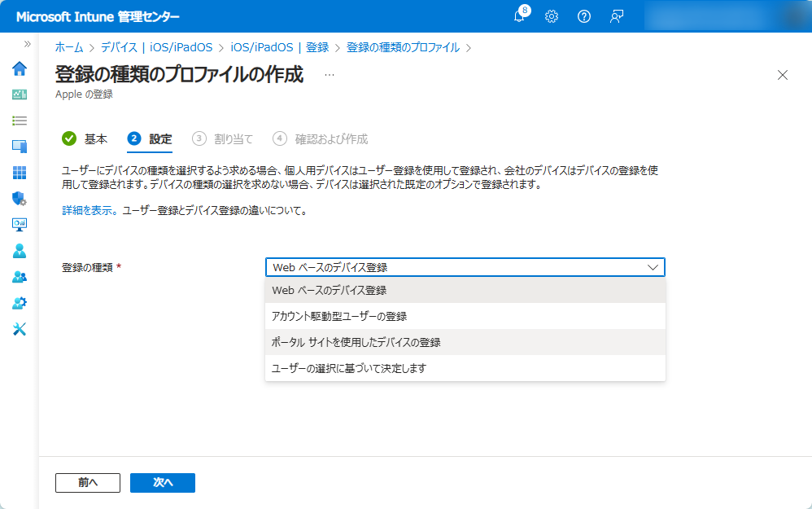Open the feedback person icon
The image size is (812, 509).
(x=616, y=16)
